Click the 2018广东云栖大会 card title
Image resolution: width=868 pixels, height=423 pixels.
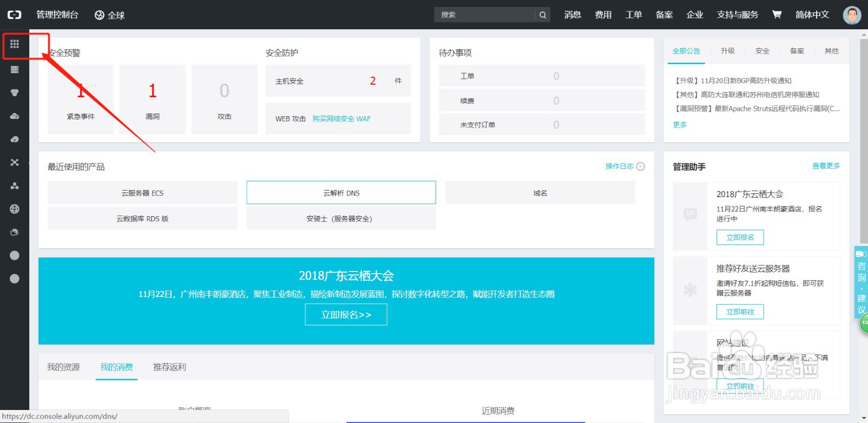(750, 194)
